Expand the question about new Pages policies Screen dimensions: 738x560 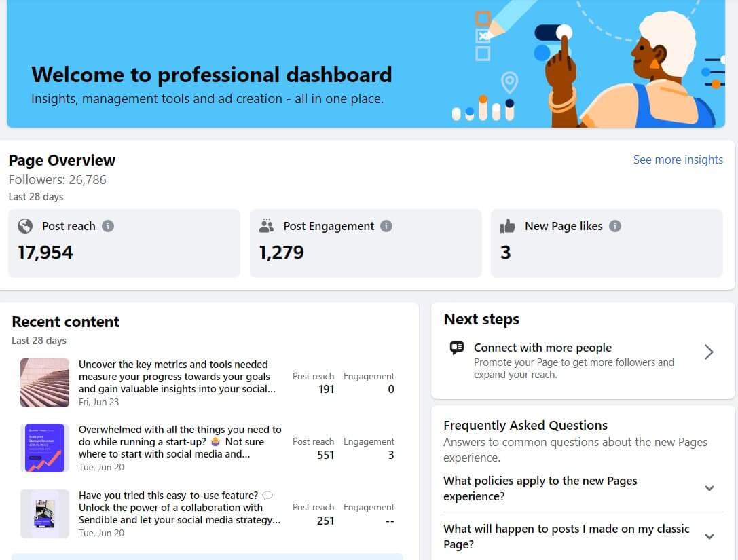tap(710, 488)
